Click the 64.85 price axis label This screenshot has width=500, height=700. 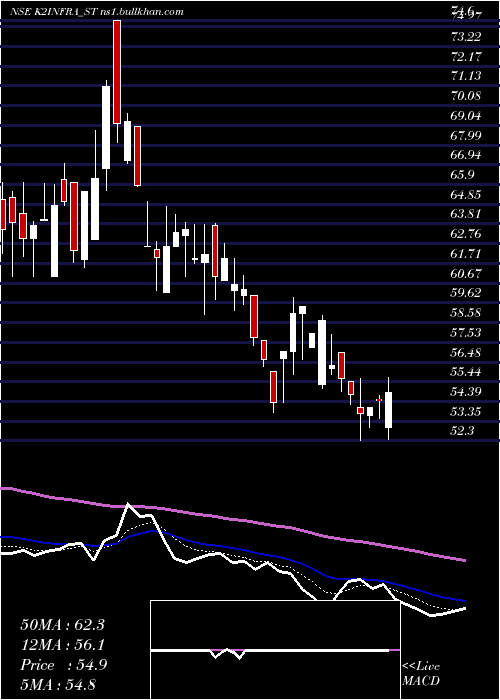(467, 195)
